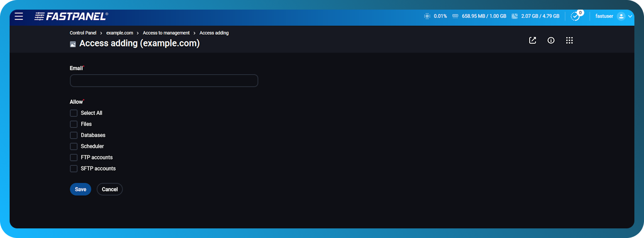The image size is (644, 238).
Task: Click the information circle icon
Action: point(551,40)
